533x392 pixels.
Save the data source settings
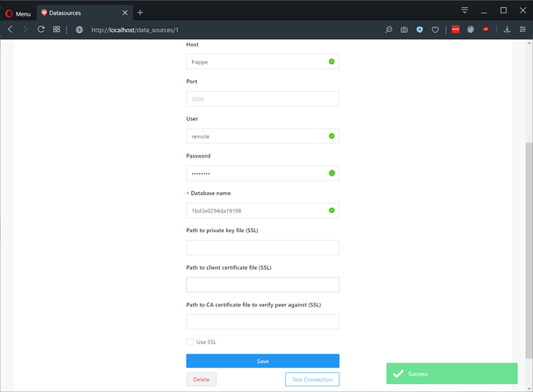pos(263,361)
